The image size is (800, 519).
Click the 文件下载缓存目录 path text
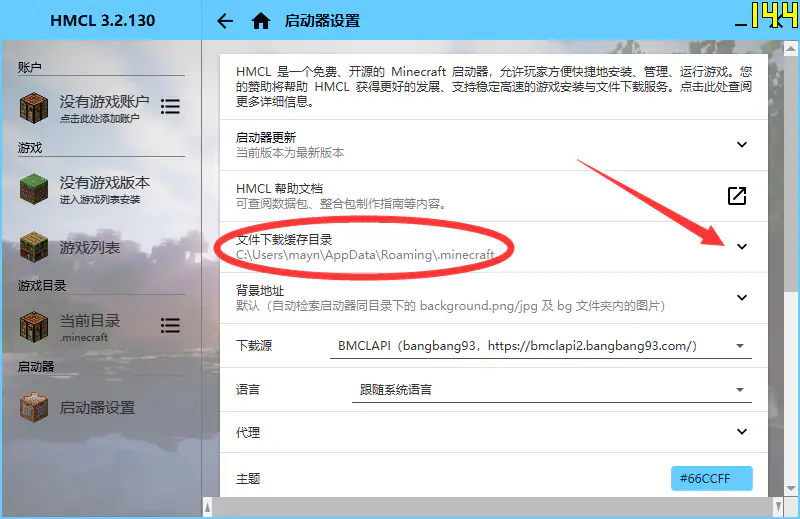(x=365, y=255)
